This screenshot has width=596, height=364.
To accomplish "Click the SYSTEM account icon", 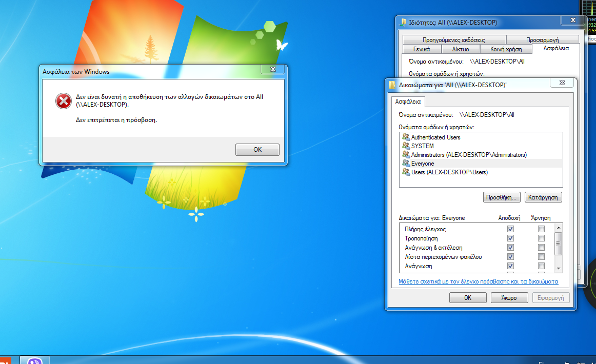I will pos(406,146).
